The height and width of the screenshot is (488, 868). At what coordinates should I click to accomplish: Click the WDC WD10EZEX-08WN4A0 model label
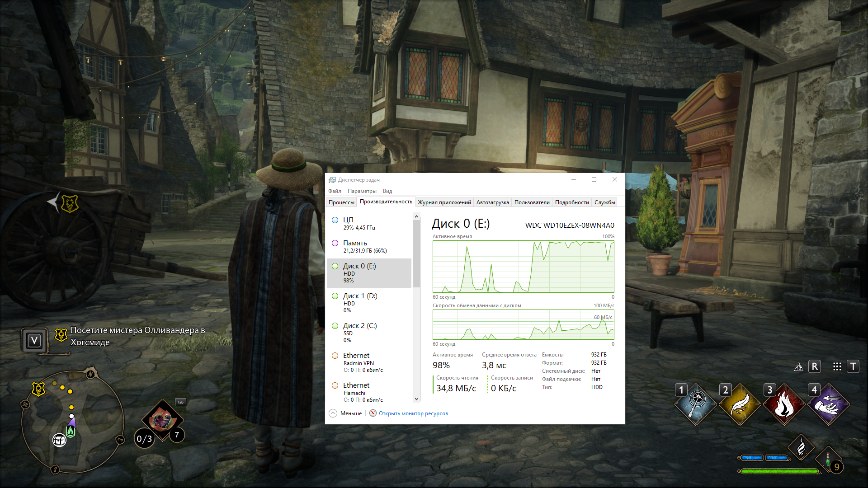(570, 225)
